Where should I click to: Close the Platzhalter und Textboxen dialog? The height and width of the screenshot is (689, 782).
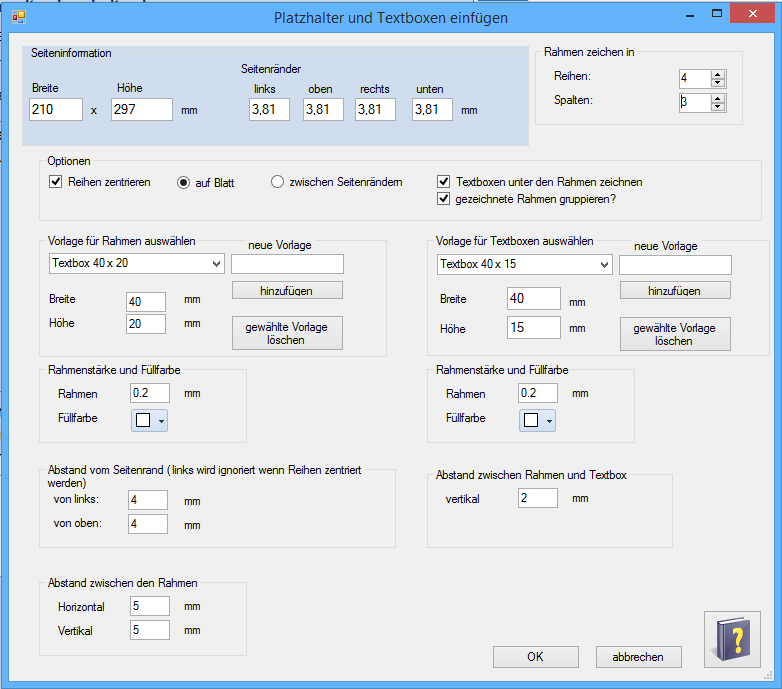[x=752, y=13]
